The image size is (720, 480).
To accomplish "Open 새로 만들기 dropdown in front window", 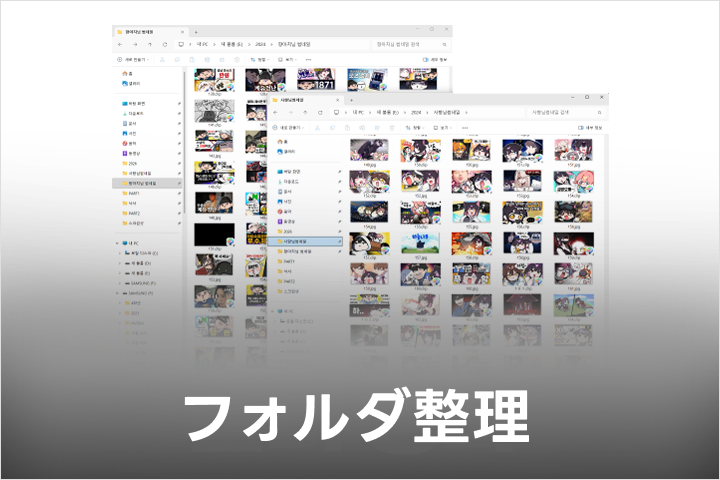I will coord(288,128).
